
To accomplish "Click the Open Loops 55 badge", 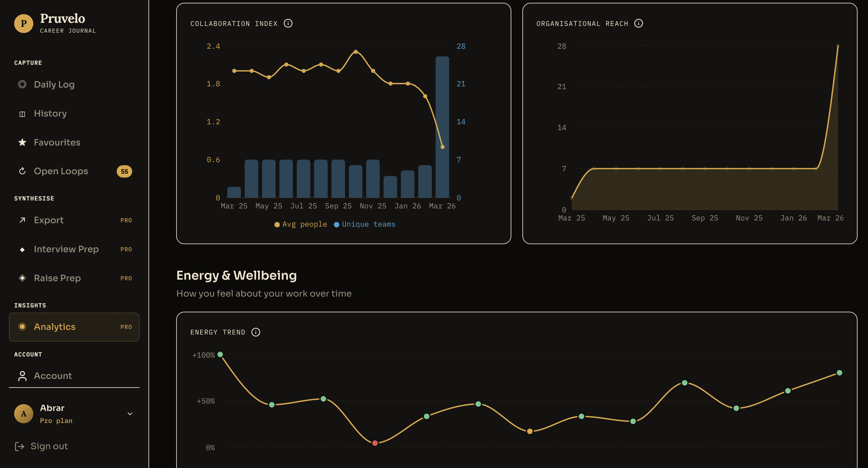I will [x=124, y=171].
